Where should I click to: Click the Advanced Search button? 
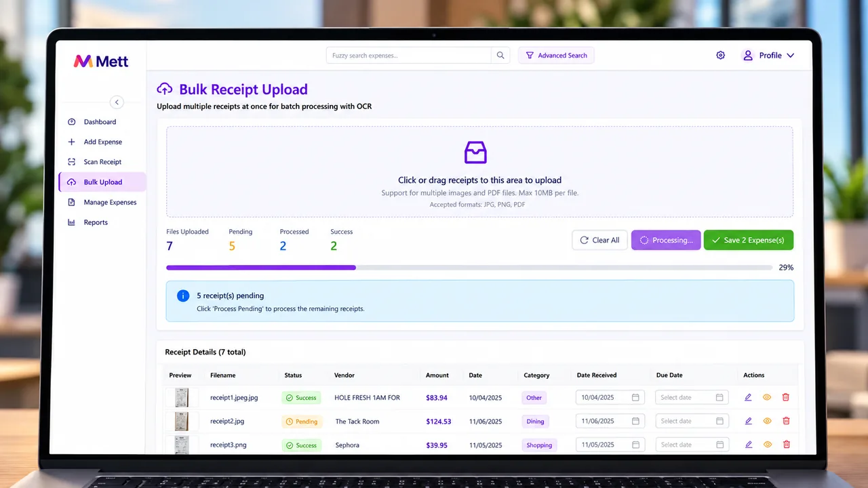pos(556,56)
